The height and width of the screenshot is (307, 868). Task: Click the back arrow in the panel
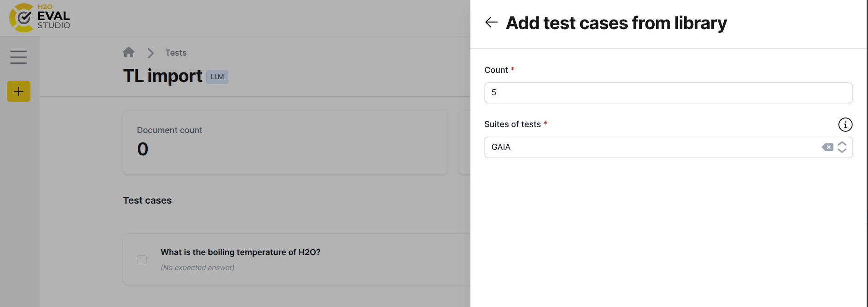point(491,22)
